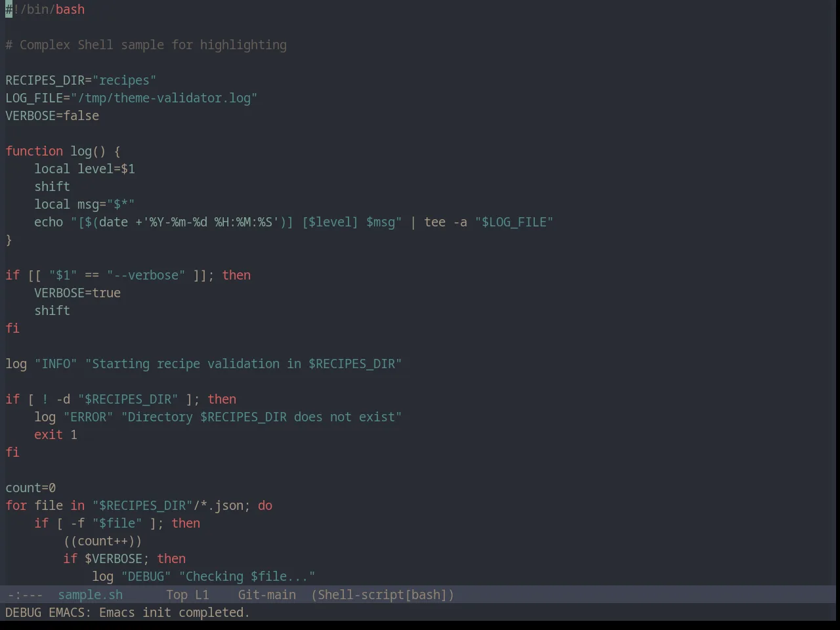Click the "ERROR" string in log call
The image size is (840, 630).
pos(88,417)
